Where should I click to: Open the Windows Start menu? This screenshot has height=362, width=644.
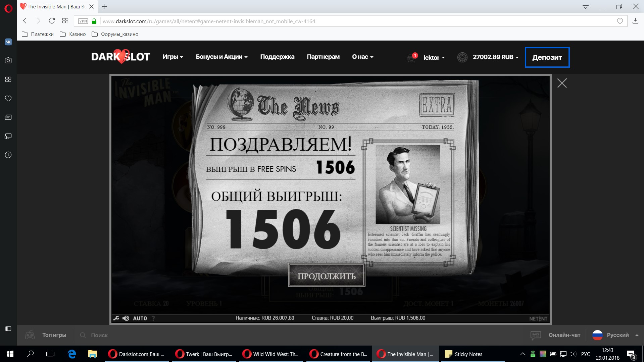point(10,354)
